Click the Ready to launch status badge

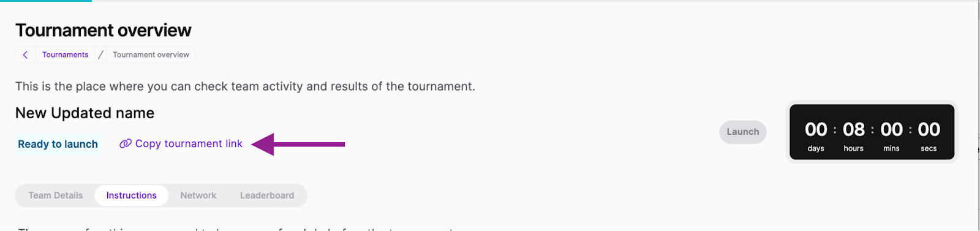tap(58, 144)
